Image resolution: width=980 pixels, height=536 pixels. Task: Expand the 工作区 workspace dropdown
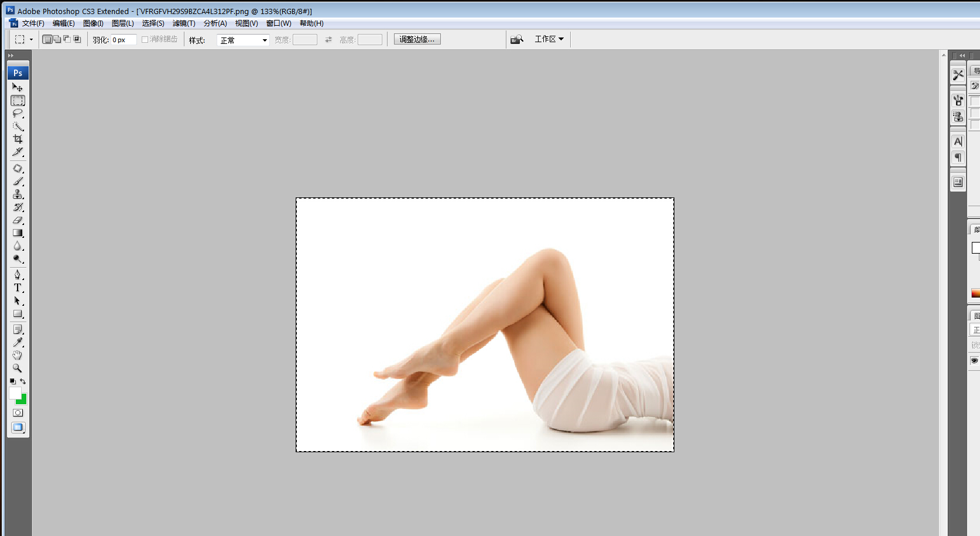549,39
